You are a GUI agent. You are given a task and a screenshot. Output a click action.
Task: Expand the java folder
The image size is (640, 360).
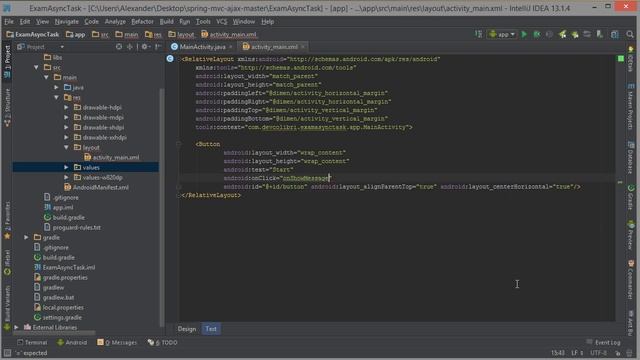pos(56,87)
